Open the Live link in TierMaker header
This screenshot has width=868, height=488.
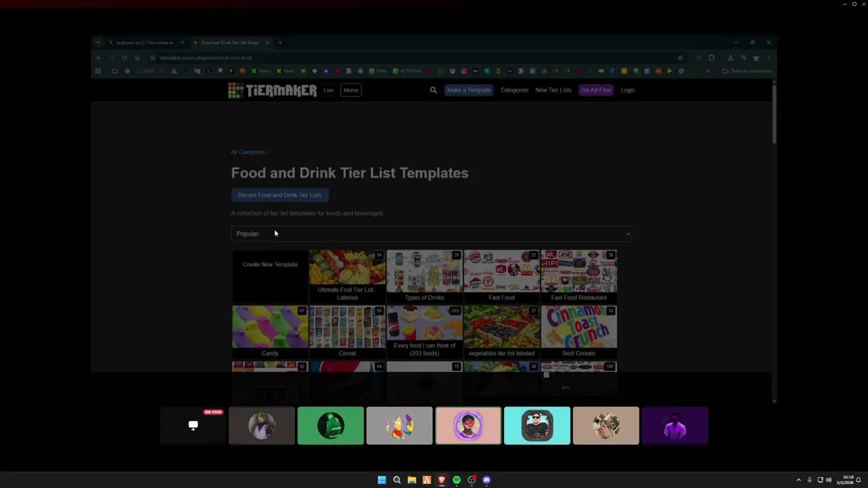pos(328,90)
